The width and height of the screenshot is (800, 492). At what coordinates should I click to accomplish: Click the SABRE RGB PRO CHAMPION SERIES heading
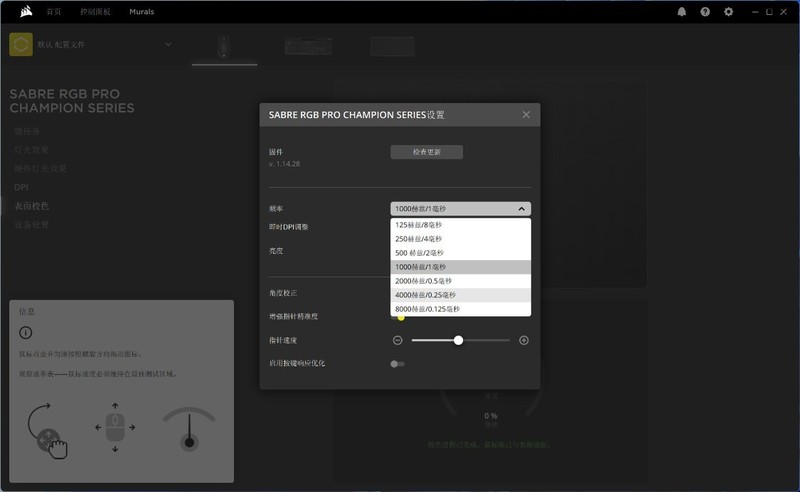point(72,101)
